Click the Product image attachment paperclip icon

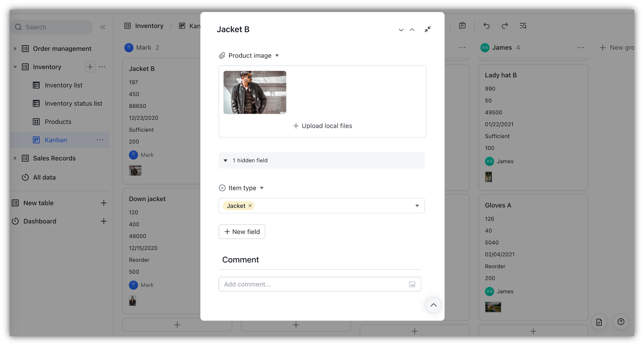coord(222,55)
